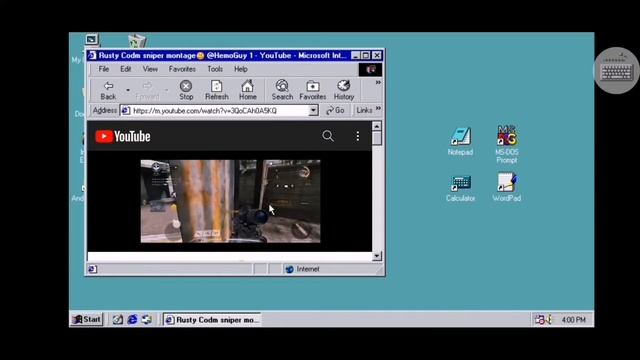Select the Rusty Codm sniper taskbar button

tap(212, 320)
